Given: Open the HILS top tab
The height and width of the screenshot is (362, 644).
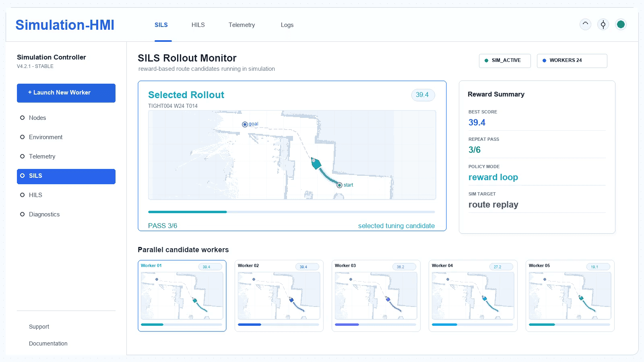Looking at the screenshot, I should (198, 25).
